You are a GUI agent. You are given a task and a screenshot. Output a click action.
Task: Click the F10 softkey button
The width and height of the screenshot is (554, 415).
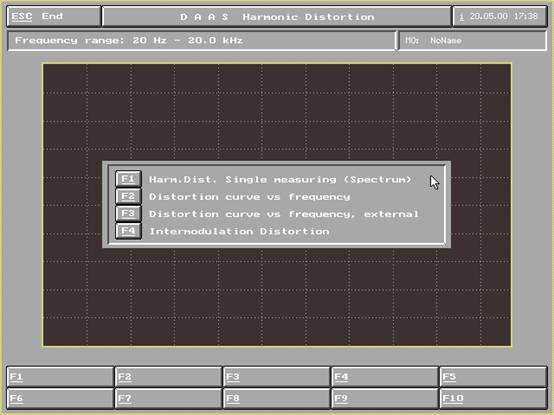point(493,398)
